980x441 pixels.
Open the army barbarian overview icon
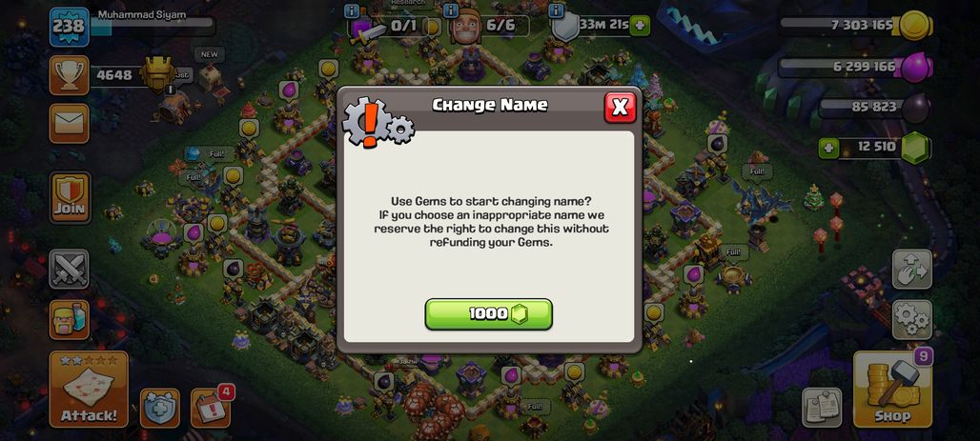coord(69,319)
